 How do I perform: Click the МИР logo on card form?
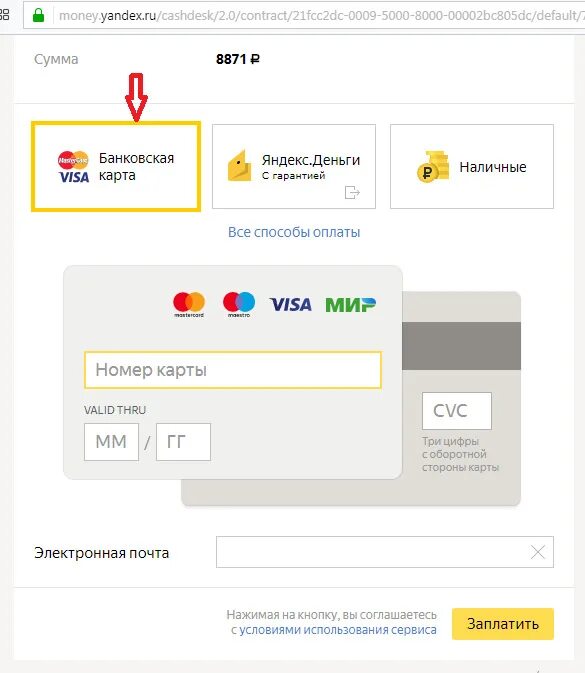(350, 305)
